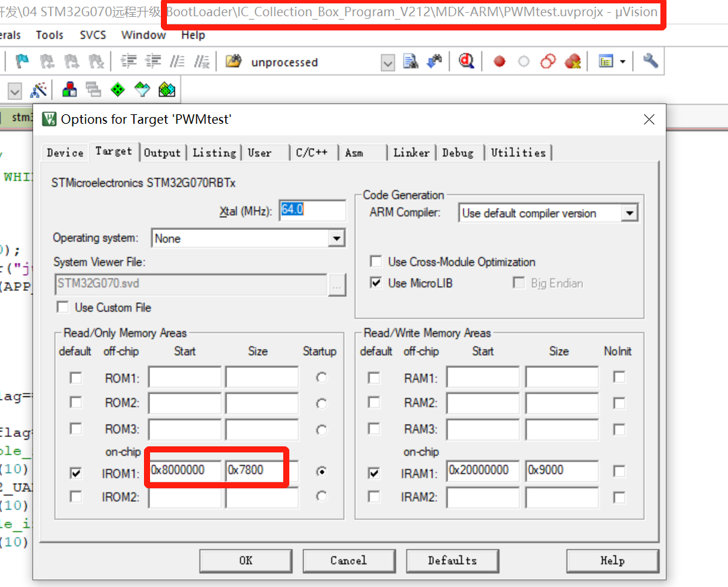Click the Cancel button

point(349,561)
